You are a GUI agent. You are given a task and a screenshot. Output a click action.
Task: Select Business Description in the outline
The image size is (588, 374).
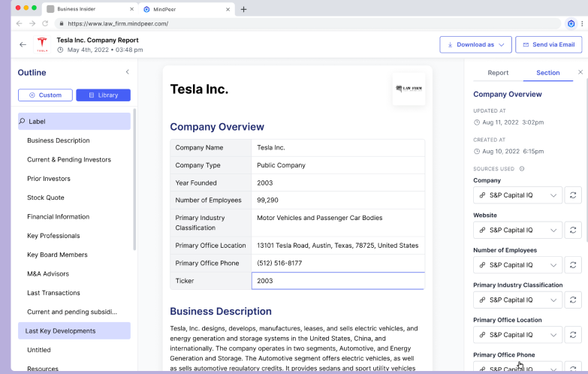[x=59, y=140]
